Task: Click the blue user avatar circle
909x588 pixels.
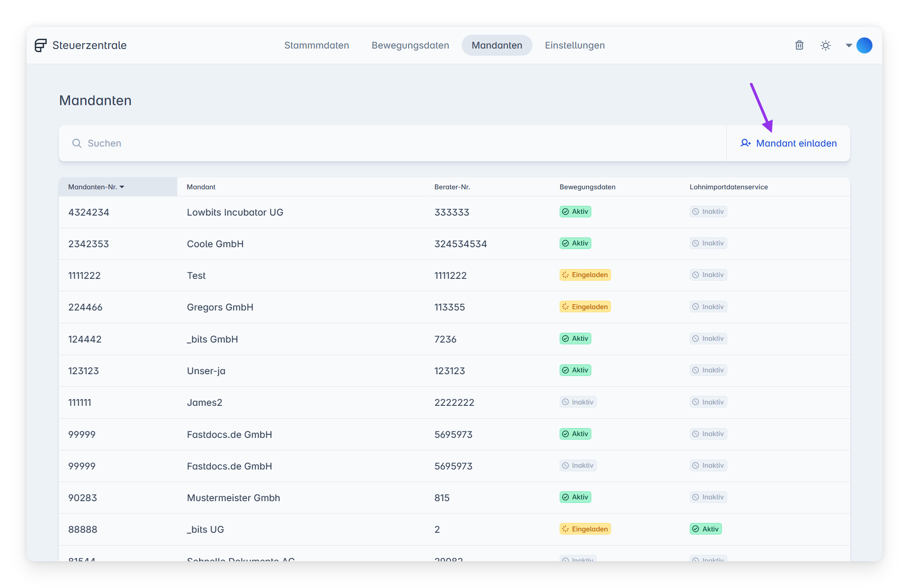Action: point(864,45)
